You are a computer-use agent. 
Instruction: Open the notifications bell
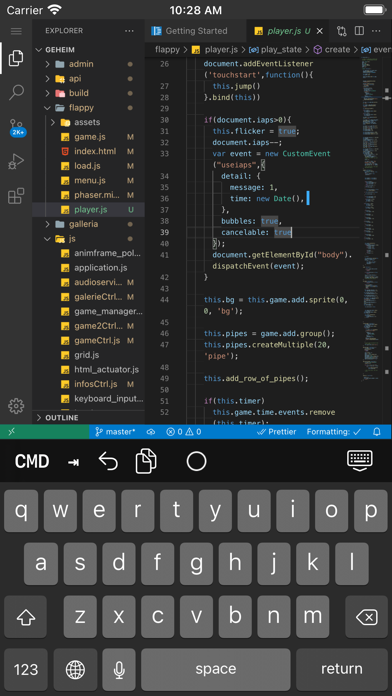coord(377,431)
